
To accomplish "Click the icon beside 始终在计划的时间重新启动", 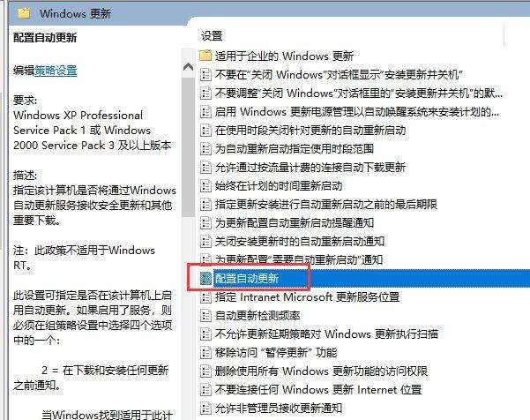I will click(205, 185).
